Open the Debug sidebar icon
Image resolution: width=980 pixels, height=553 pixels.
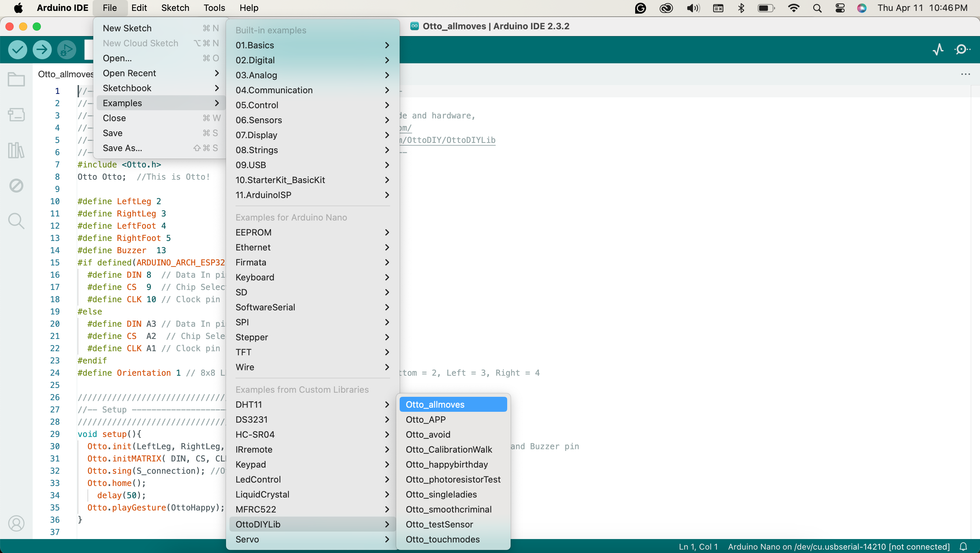tap(16, 185)
